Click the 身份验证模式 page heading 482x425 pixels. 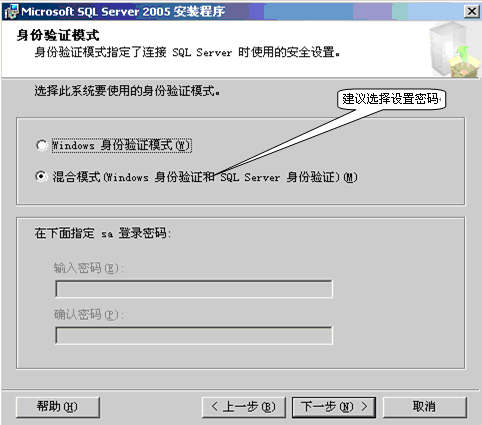point(58,35)
